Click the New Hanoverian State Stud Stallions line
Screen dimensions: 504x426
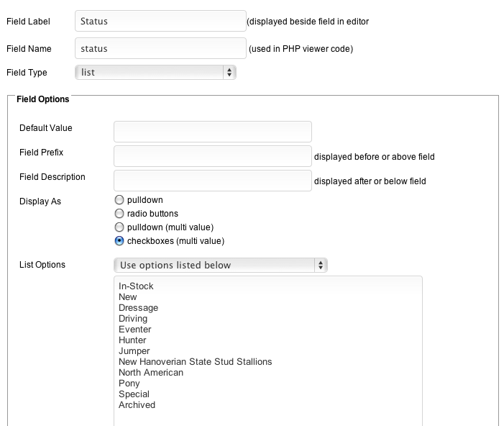point(196,362)
